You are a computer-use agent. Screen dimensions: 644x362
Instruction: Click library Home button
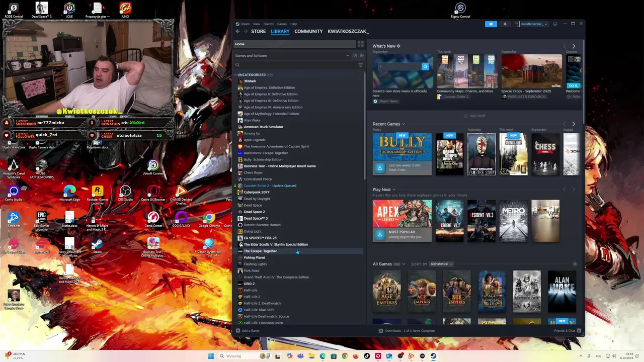(x=294, y=44)
